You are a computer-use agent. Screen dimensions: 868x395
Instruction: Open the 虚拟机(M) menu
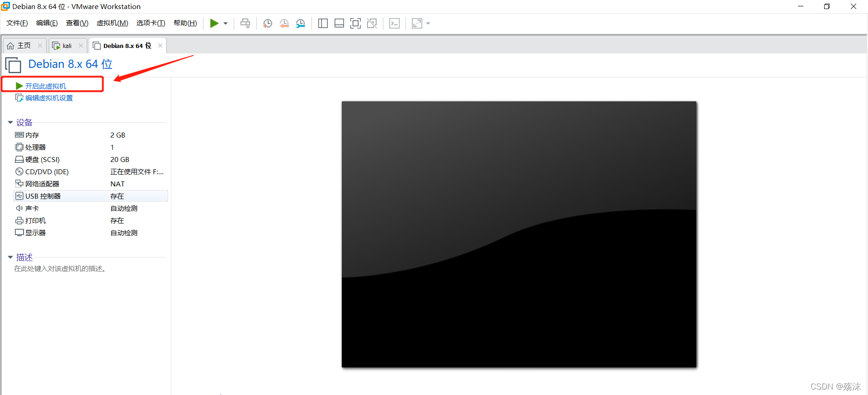(112, 23)
